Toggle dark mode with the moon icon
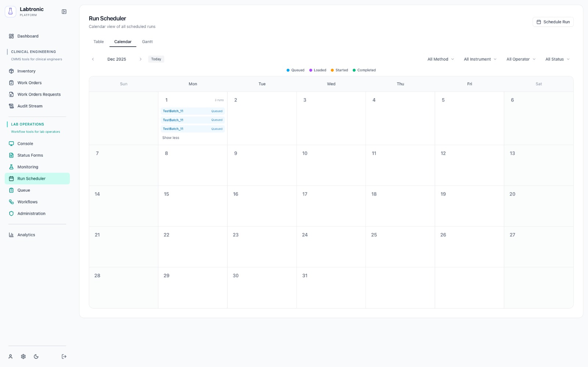This screenshot has height=367, width=588. pyautogui.click(x=36, y=356)
